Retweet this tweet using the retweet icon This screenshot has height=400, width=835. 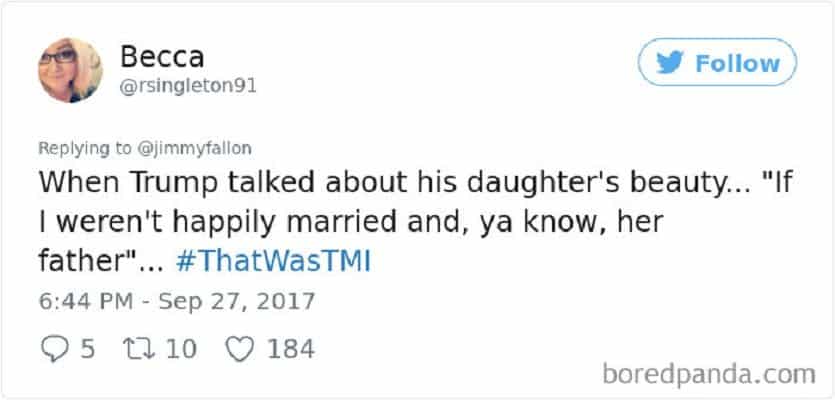(x=131, y=349)
